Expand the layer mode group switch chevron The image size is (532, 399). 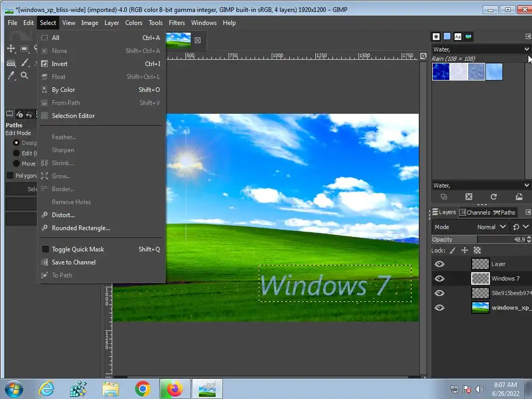coord(526,227)
